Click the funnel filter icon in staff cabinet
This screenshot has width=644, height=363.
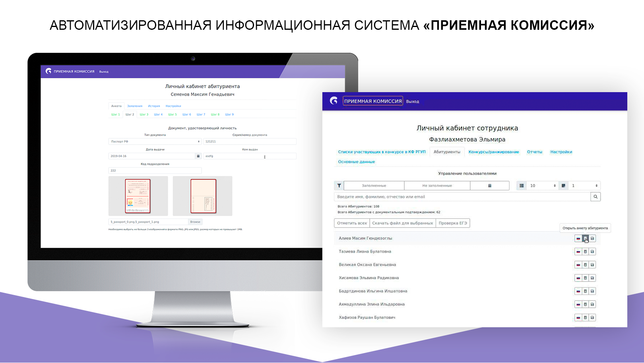tap(339, 185)
